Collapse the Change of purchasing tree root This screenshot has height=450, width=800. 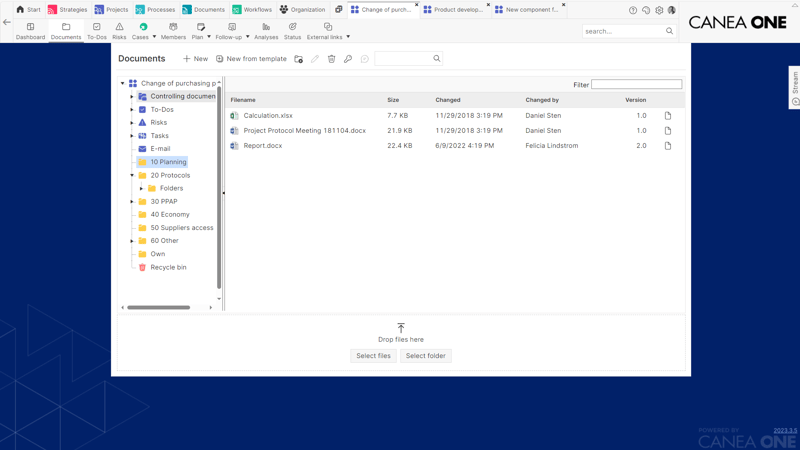click(122, 83)
